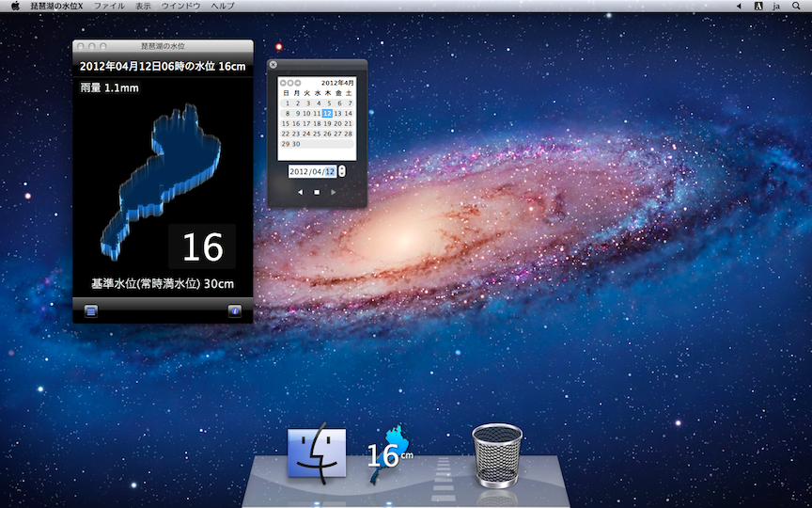Screen dimensions: 812x508
Task: Select day 13 in the calendar
Action: [338, 114]
